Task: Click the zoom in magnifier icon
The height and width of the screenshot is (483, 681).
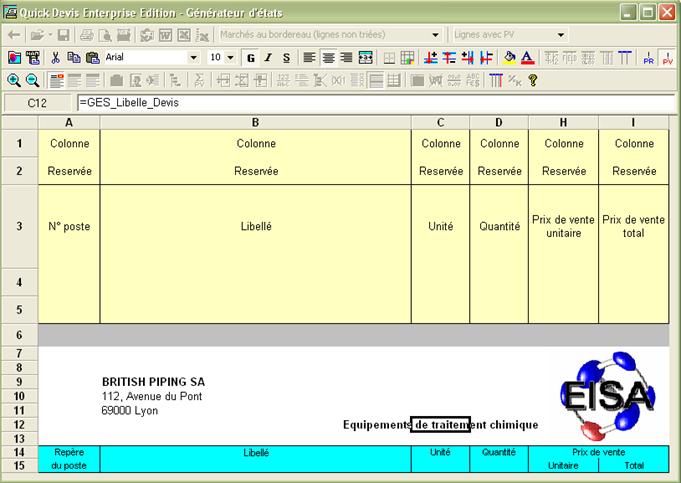Action: click(x=14, y=80)
